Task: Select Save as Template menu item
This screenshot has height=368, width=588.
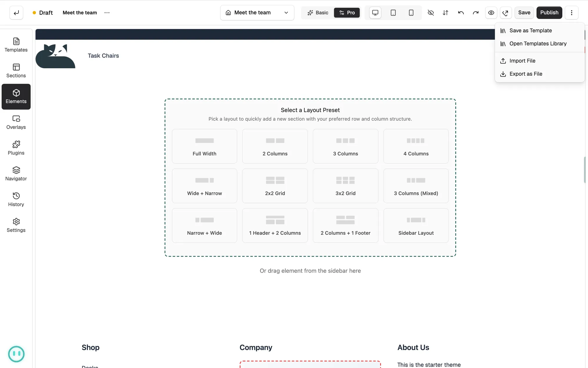Action: 539,31
